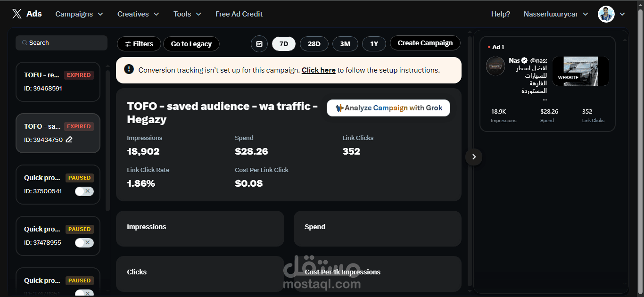Click Analyze Campaign with Grok
Image resolution: width=644 pixels, height=297 pixels.
click(388, 108)
